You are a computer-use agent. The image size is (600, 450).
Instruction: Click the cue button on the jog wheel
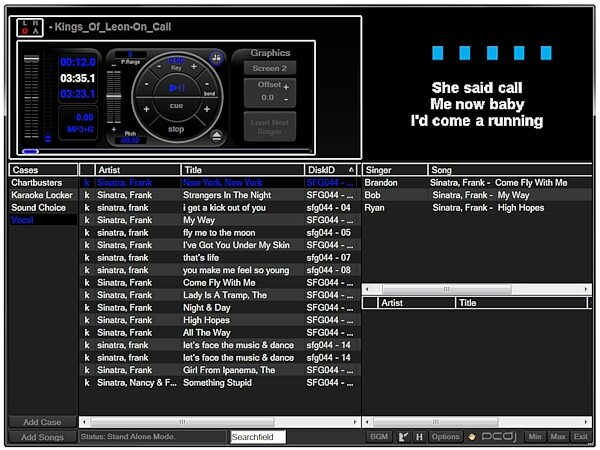click(176, 106)
